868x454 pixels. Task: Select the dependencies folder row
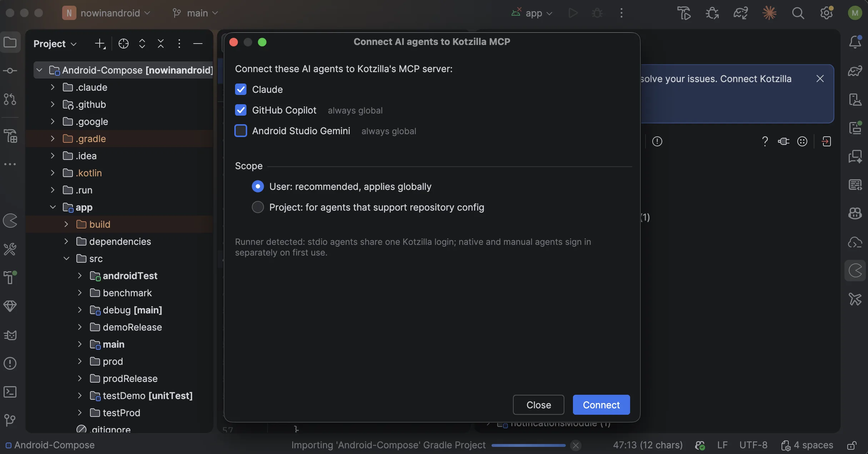120,241
